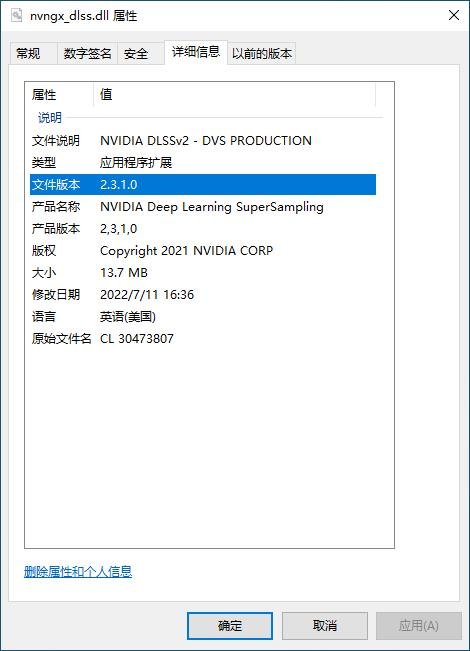
Task: Select the 原始文件名 row label
Action: 61,339
